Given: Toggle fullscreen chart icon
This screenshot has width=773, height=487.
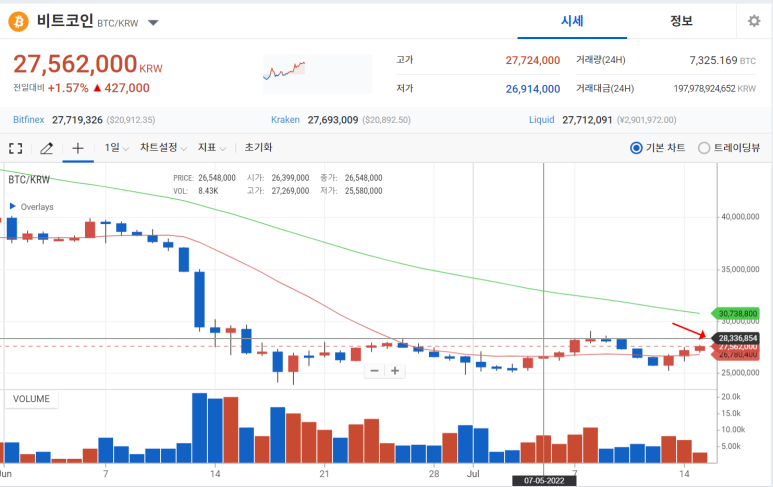Looking at the screenshot, I should (x=16, y=148).
